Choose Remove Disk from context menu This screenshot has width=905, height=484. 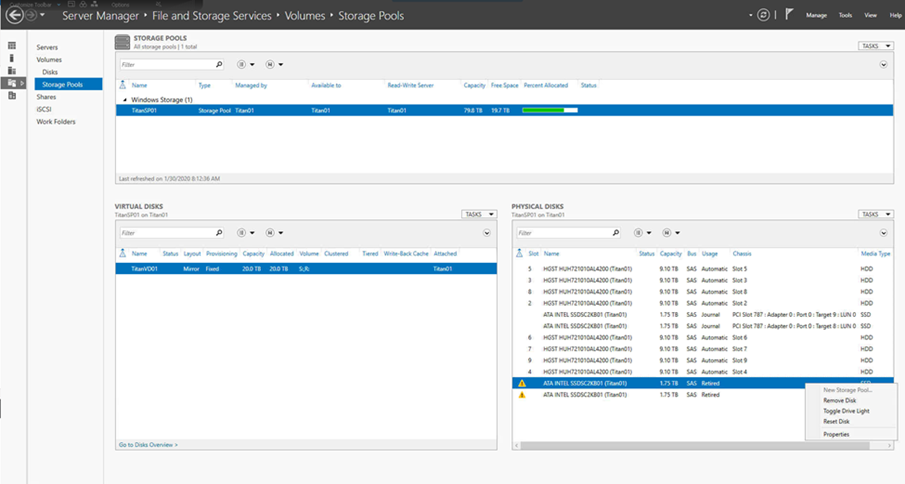tap(840, 400)
